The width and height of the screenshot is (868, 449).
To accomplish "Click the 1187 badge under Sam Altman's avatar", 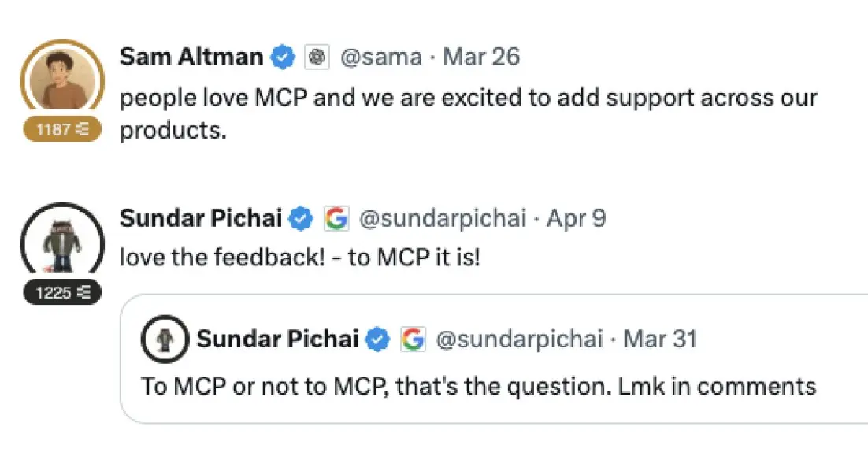I will pos(62,130).
